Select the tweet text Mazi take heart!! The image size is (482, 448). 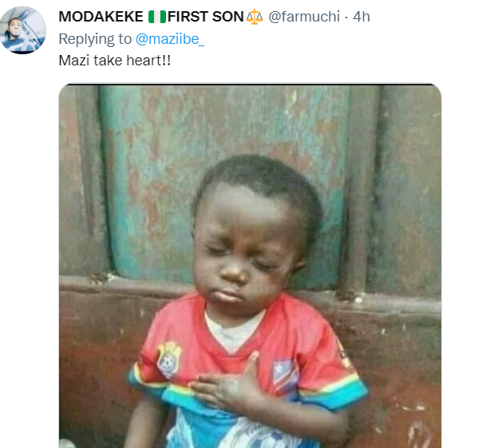click(x=115, y=60)
